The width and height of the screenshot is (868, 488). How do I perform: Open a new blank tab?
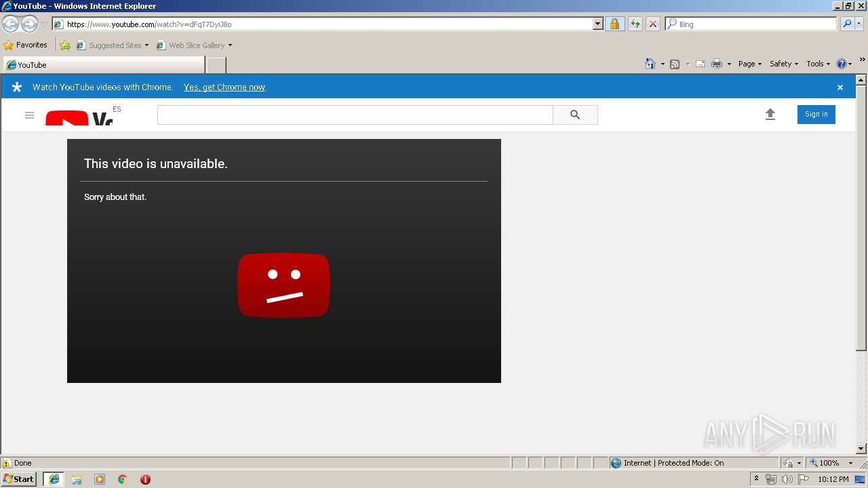pyautogui.click(x=216, y=65)
